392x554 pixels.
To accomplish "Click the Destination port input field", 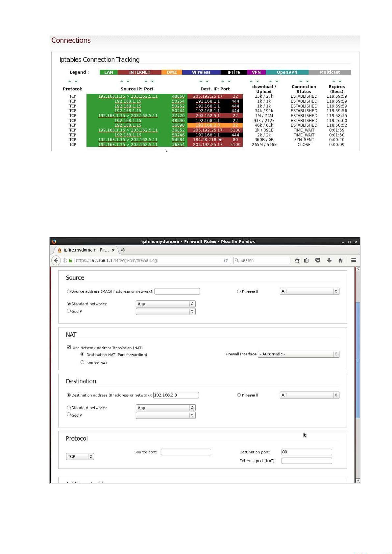I will click(x=306, y=452).
